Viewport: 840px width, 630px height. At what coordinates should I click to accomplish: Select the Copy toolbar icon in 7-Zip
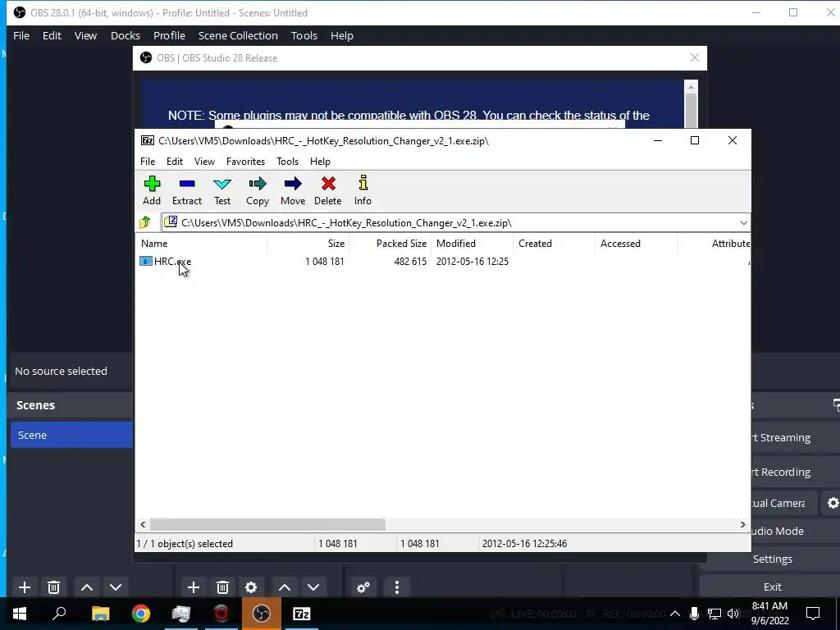point(257,190)
